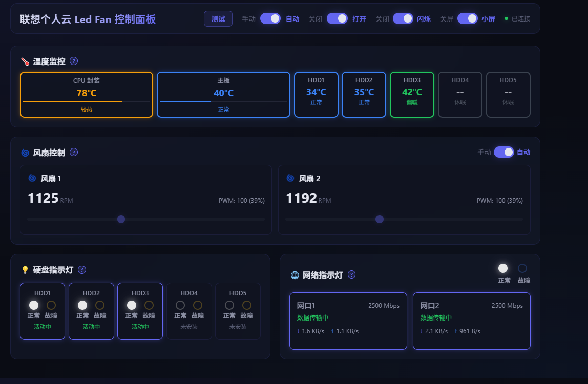Click the thermometer icon beside 温度监控
Image resolution: width=588 pixels, height=384 pixels.
[25, 61]
